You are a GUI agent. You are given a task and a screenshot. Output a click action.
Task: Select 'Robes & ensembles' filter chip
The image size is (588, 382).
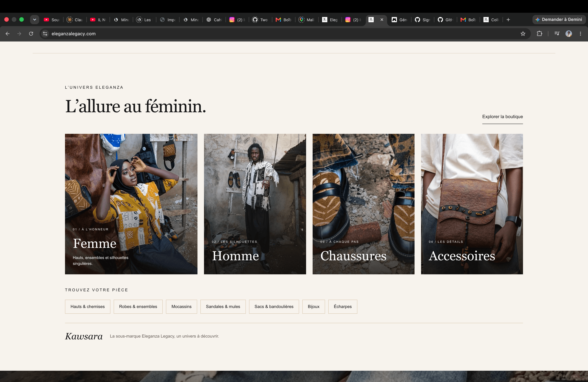138,307
